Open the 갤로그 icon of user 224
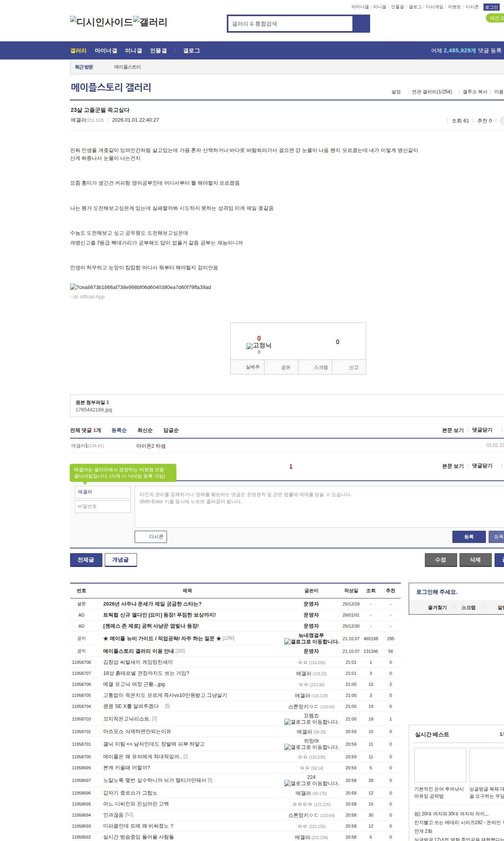The width and height of the screenshot is (504, 841). (311, 783)
